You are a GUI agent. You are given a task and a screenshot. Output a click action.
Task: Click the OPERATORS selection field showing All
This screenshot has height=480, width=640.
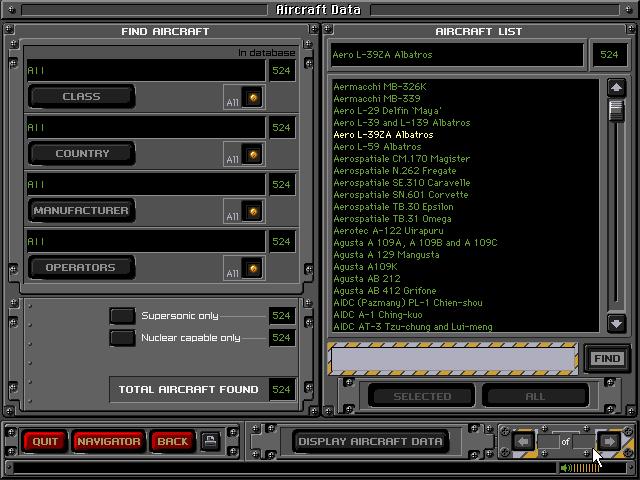click(x=146, y=241)
